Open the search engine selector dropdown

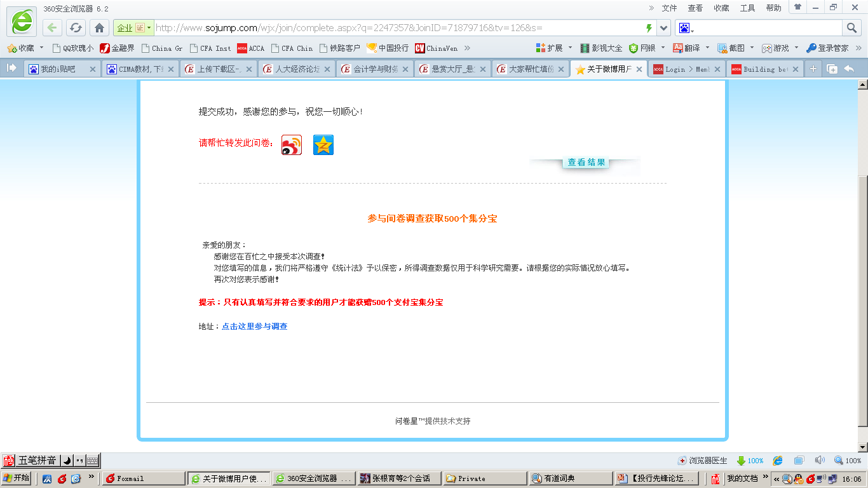pyautogui.click(x=686, y=28)
